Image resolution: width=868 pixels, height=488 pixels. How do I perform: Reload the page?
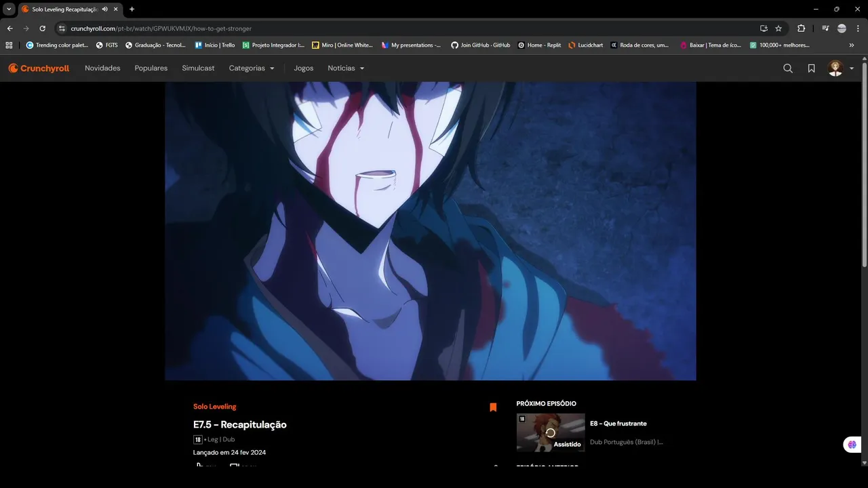point(42,28)
